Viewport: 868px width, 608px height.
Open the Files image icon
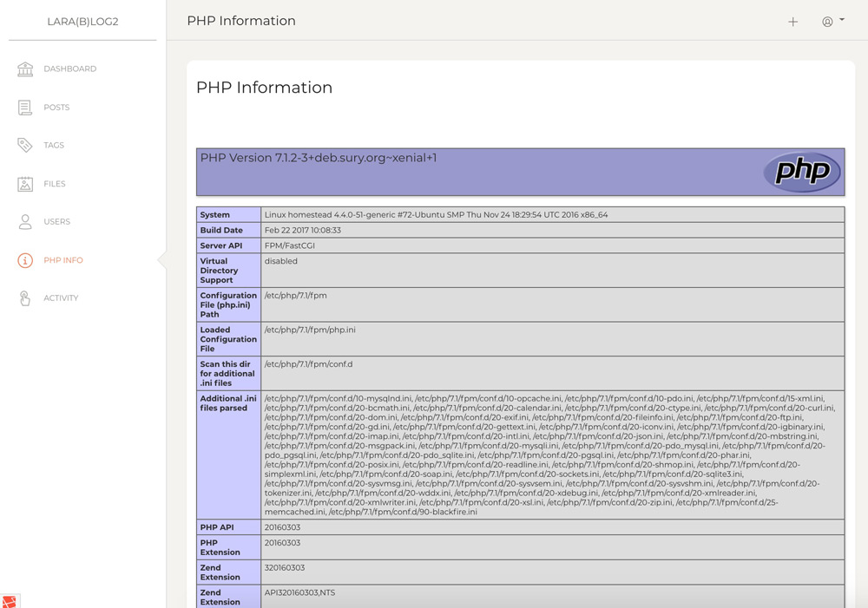click(x=25, y=183)
